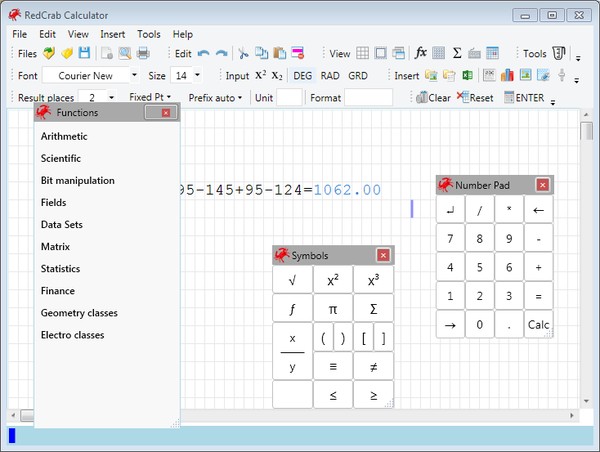Screen dimensions: 600x452
Task: Click the Sigma symbols toolbar icon
Action: click(x=457, y=53)
